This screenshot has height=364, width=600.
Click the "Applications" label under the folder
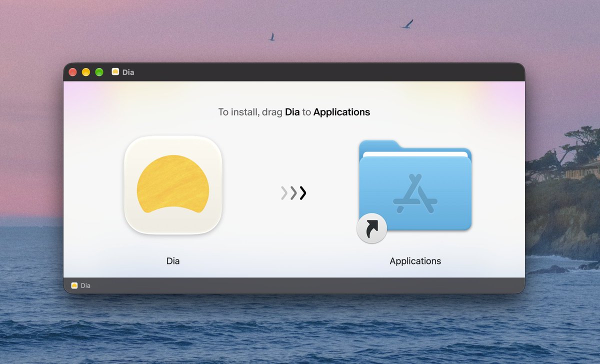[x=415, y=261]
